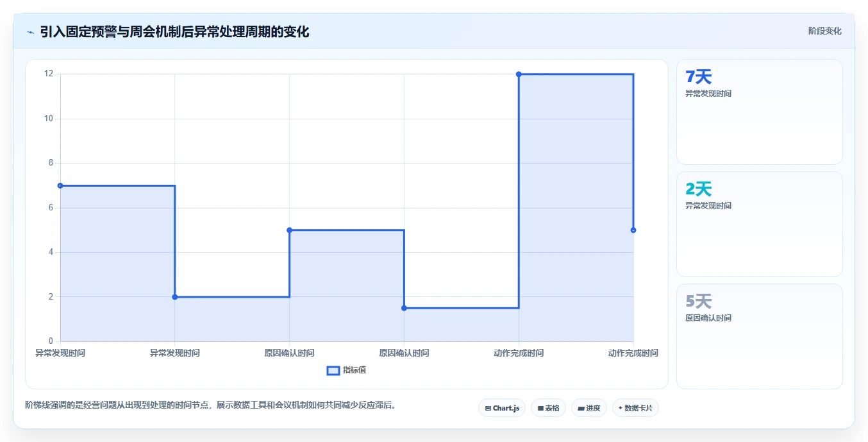Click the y-axis label 0
The height and width of the screenshot is (442, 868).
point(51,341)
